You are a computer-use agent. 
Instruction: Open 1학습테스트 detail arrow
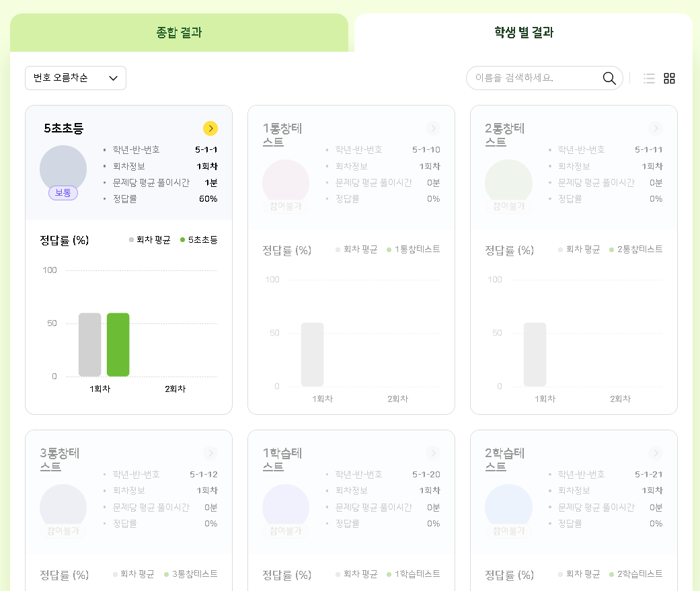click(x=433, y=453)
